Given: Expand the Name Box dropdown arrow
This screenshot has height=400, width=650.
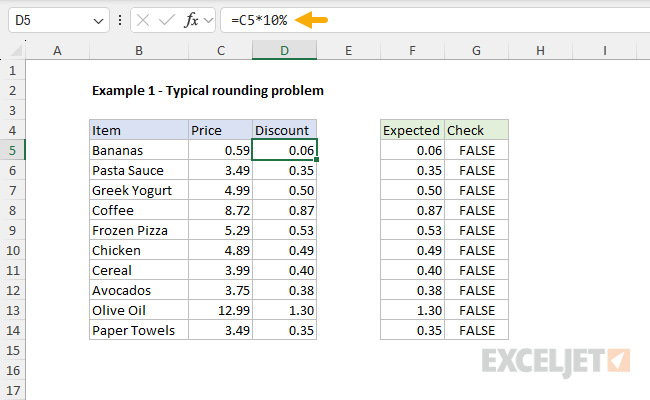Looking at the screenshot, I should [98, 21].
